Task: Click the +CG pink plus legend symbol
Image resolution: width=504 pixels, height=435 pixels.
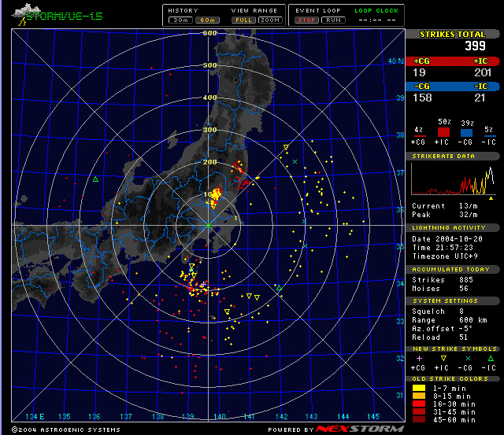Action: click(x=419, y=358)
